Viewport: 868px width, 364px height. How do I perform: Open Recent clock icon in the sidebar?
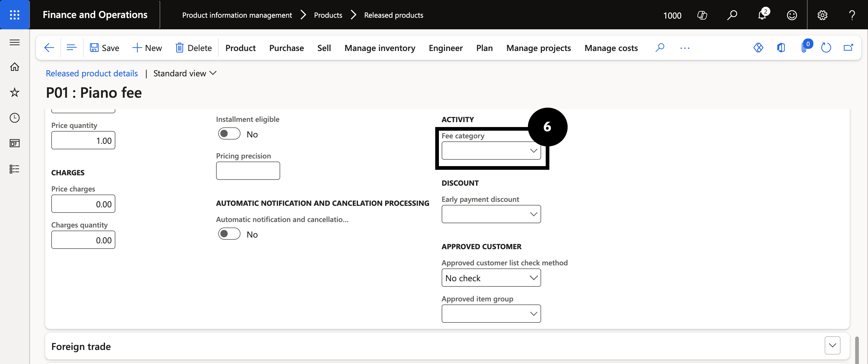(14, 118)
